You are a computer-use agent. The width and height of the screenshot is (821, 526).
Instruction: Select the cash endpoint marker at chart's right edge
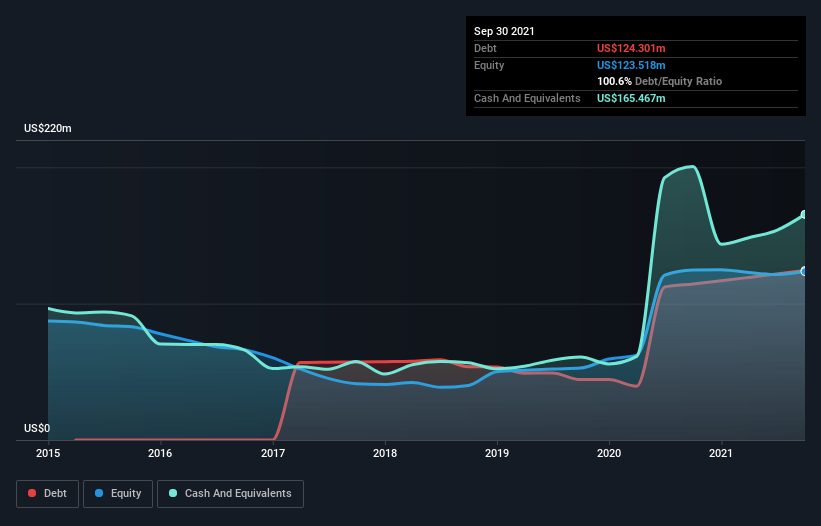(x=804, y=215)
